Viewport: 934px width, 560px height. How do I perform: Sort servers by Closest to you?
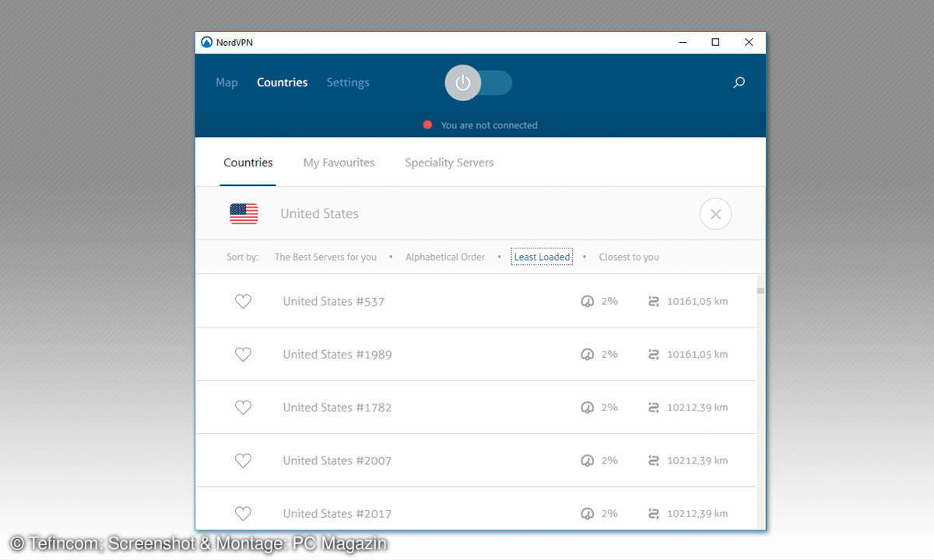pos(629,257)
